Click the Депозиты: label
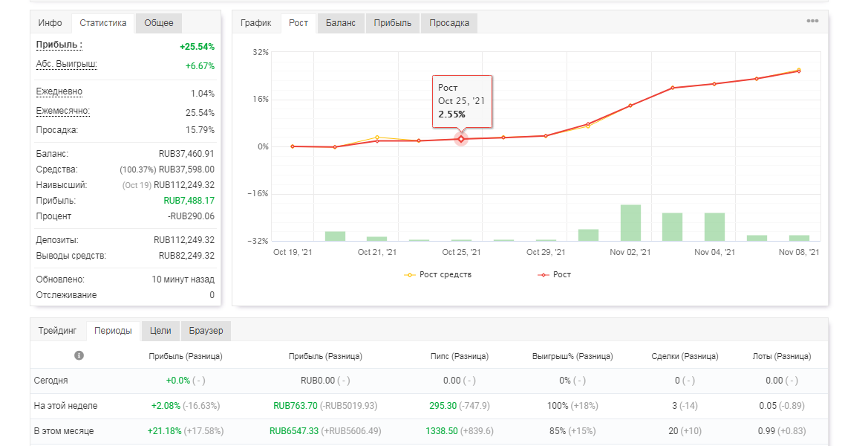 57,240
